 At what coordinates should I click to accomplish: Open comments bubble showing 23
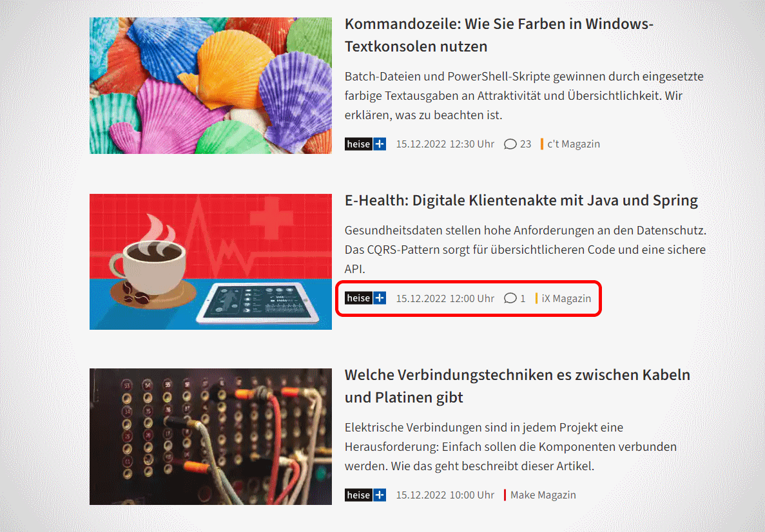pos(518,144)
